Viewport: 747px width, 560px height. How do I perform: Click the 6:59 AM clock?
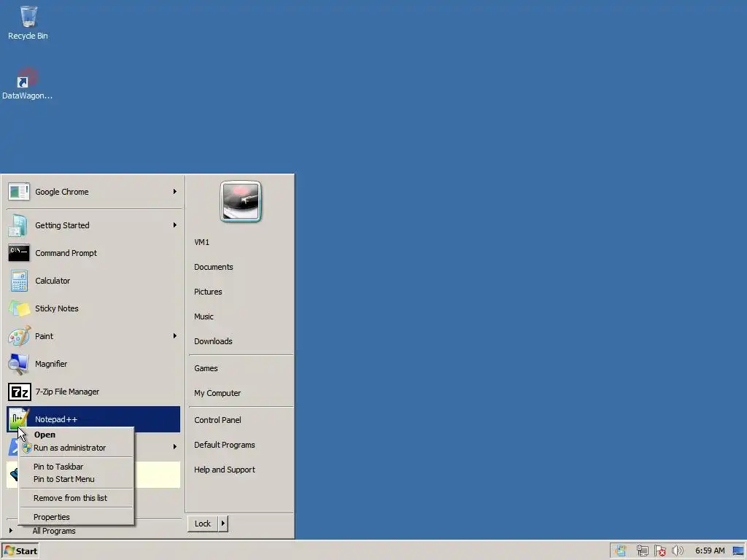click(710, 551)
